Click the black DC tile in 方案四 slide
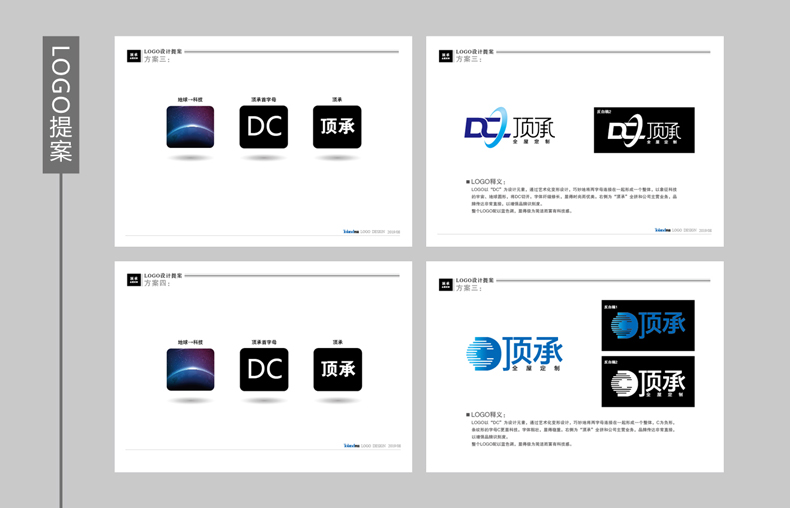This screenshot has width=790, height=508. [264, 369]
